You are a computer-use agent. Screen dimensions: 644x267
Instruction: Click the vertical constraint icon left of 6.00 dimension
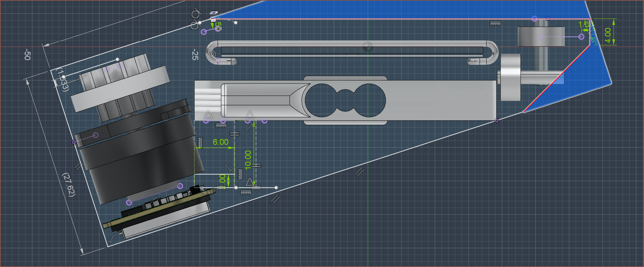200,142
